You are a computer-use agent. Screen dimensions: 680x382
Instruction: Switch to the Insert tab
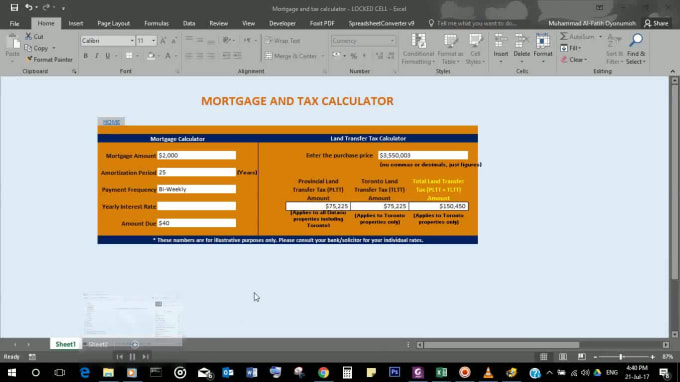point(76,23)
